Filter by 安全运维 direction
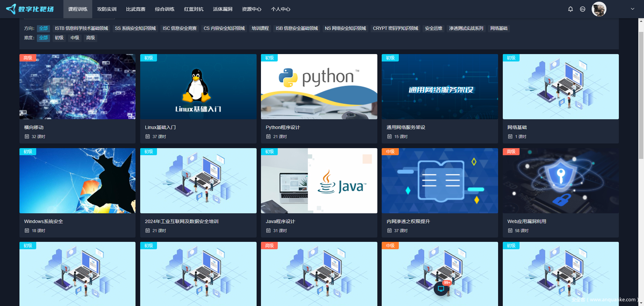The image size is (644, 306). [434, 29]
